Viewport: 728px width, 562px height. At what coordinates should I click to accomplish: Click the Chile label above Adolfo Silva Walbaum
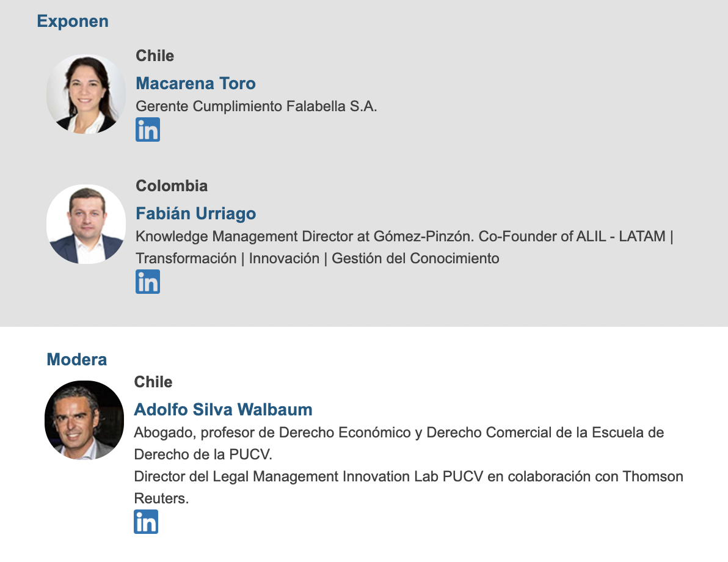[x=153, y=382]
